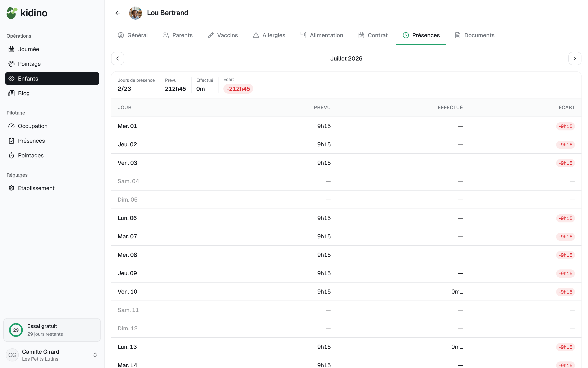The image size is (588, 368).
Task: Click the JOUR column header
Action: click(x=125, y=108)
